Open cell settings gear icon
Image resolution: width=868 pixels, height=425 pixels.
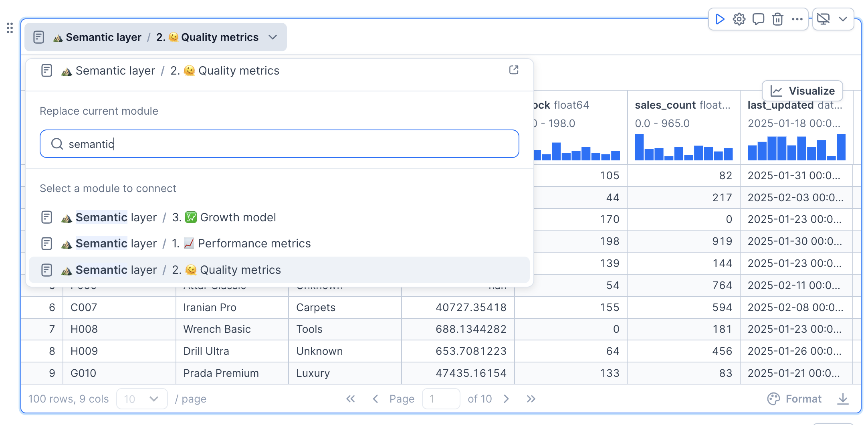pyautogui.click(x=739, y=19)
